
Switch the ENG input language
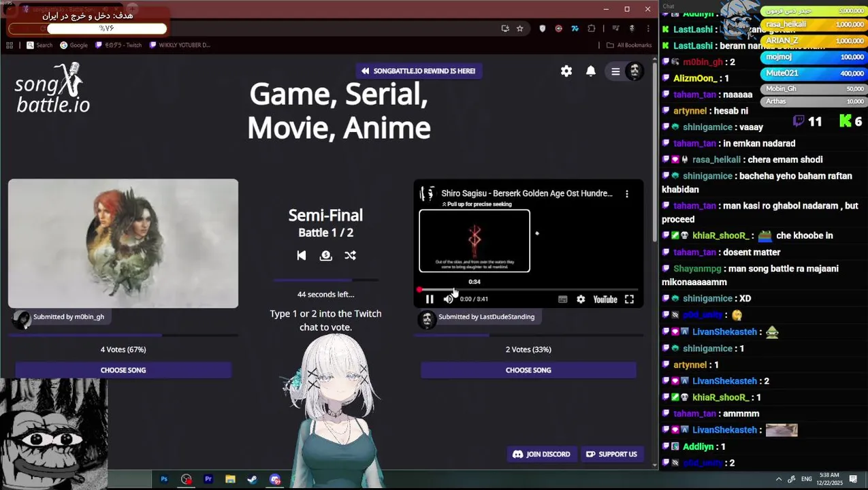(807, 479)
